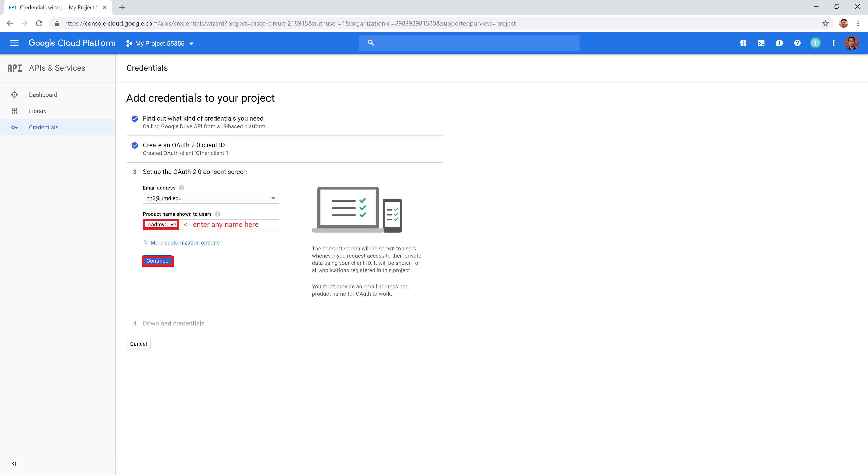
Task: Select the Credentials key icon in sidebar
Action: pyautogui.click(x=15, y=127)
